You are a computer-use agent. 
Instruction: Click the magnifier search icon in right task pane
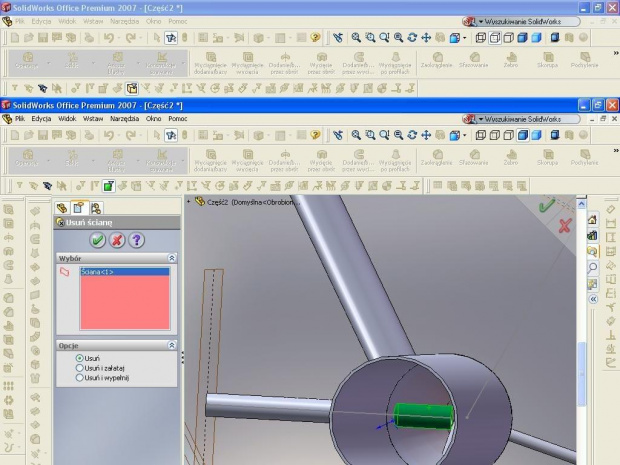pos(592,268)
